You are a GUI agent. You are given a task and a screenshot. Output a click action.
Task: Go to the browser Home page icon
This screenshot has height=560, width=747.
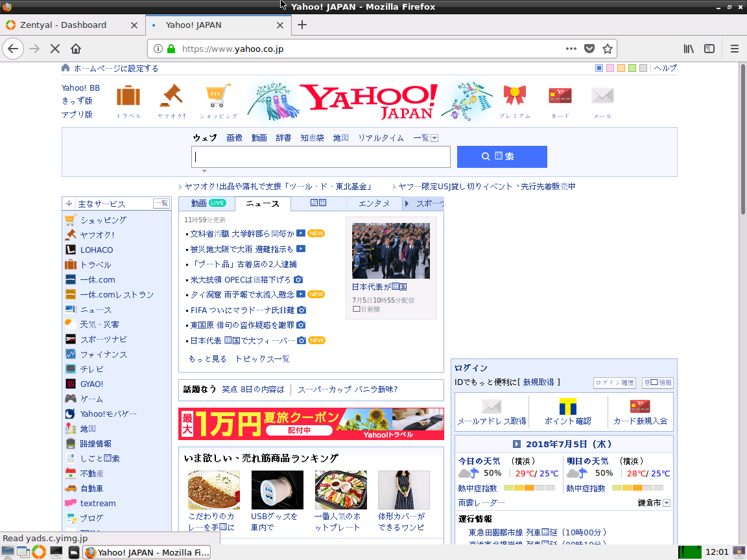[76, 49]
